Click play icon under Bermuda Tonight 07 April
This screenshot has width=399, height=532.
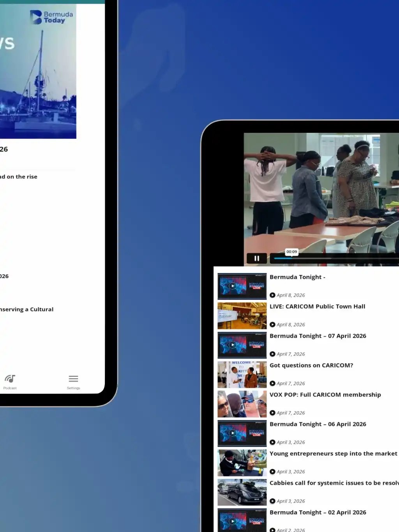click(272, 354)
